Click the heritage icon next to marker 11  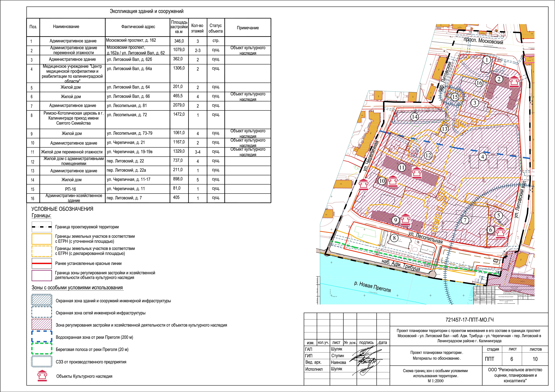(417, 172)
